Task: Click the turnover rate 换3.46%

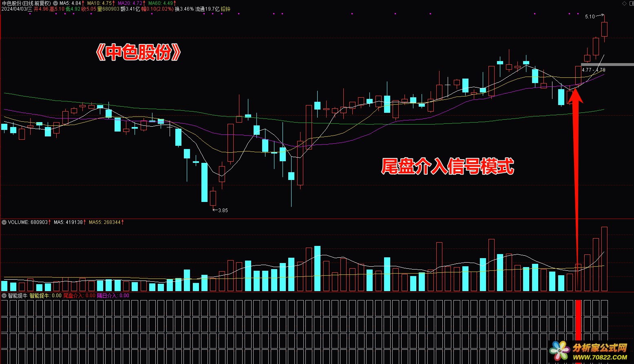Action: [x=184, y=9]
